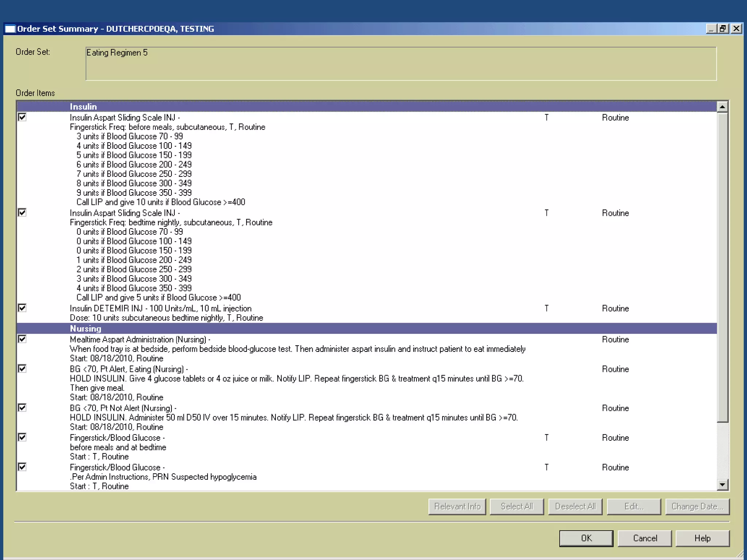Click 'before meals and at bedtime' line
The width and height of the screenshot is (747, 560).
(118, 447)
